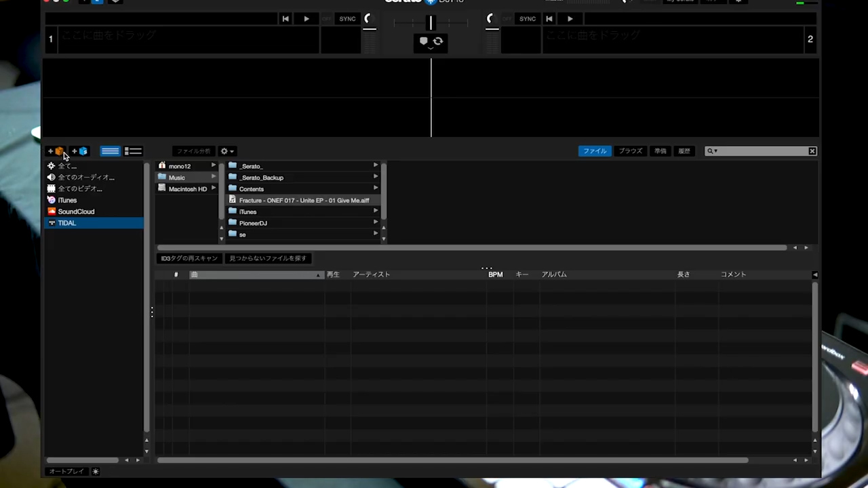Click the add crate icon
The image size is (868, 488).
point(56,151)
